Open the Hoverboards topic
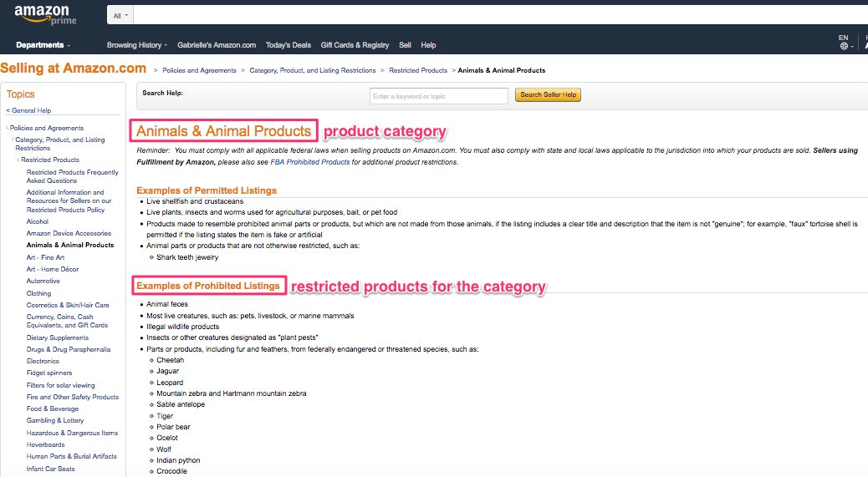Image resolution: width=868 pixels, height=477 pixels. coord(45,445)
